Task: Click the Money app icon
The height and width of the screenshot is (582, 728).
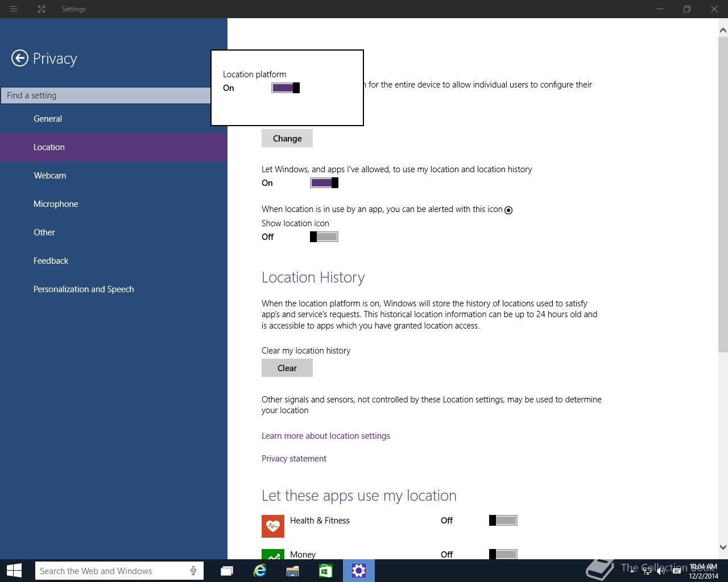Action: coord(273,554)
